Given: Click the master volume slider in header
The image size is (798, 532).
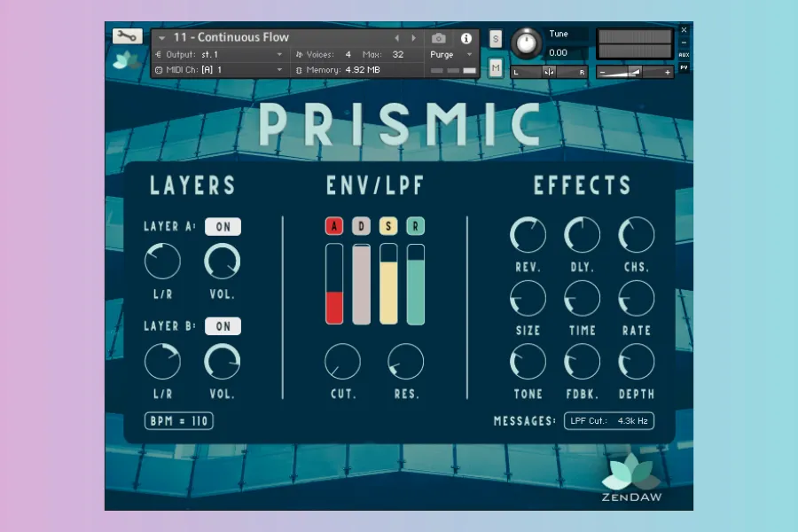Looking at the screenshot, I should 635,73.
